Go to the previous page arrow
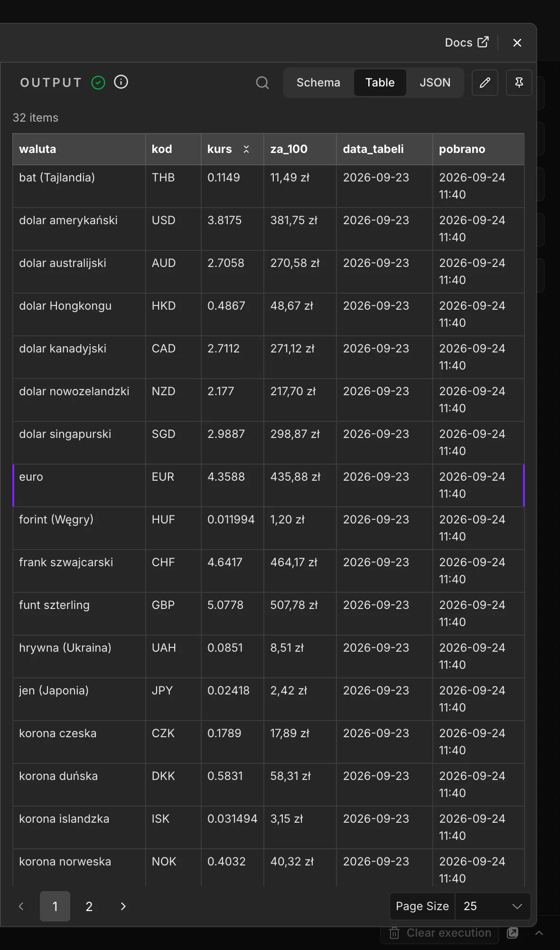560x950 pixels. pyautogui.click(x=21, y=906)
